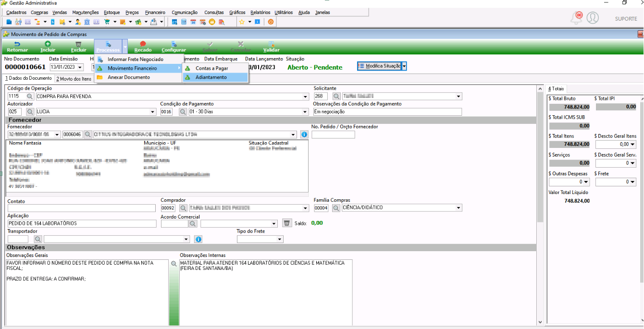This screenshot has width=644, height=329.
Task: Open lookup search for Fornecedor code
Action: click(87, 134)
